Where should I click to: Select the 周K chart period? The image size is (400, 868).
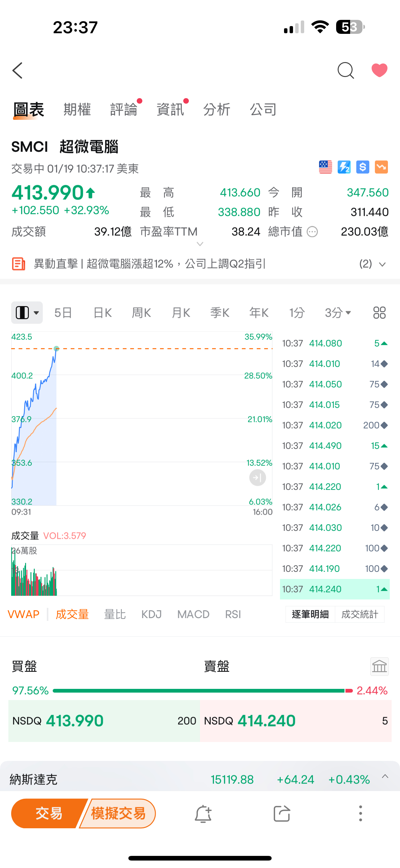(141, 313)
